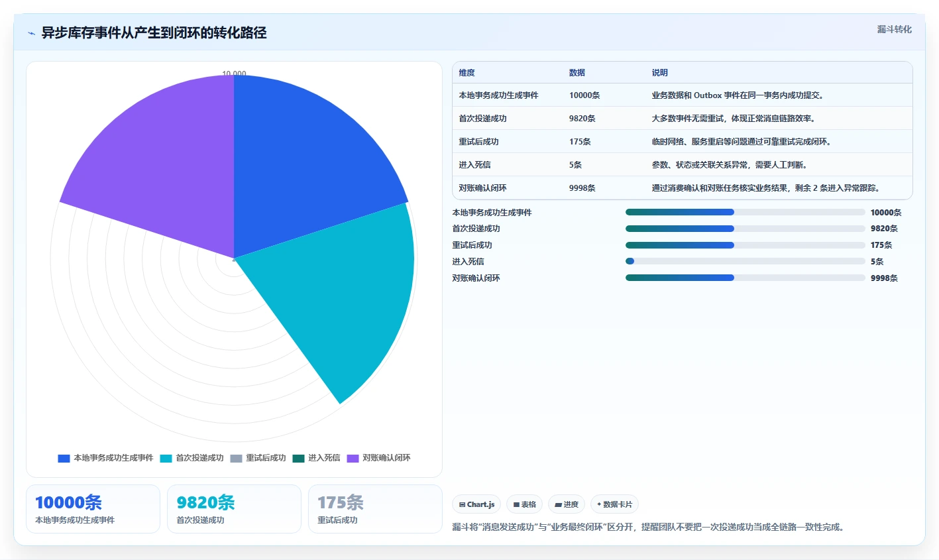Click table cell 本地事务成功生成事件
The width and height of the screenshot is (939, 560).
(498, 95)
